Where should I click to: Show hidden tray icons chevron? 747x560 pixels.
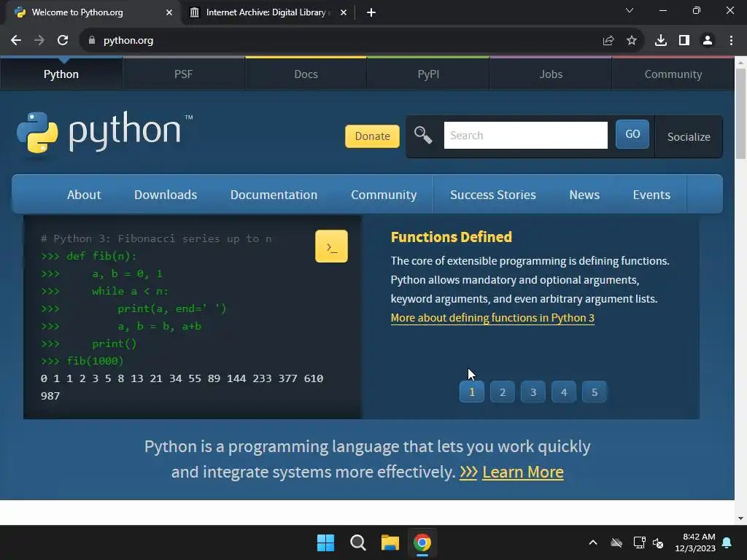(x=593, y=542)
